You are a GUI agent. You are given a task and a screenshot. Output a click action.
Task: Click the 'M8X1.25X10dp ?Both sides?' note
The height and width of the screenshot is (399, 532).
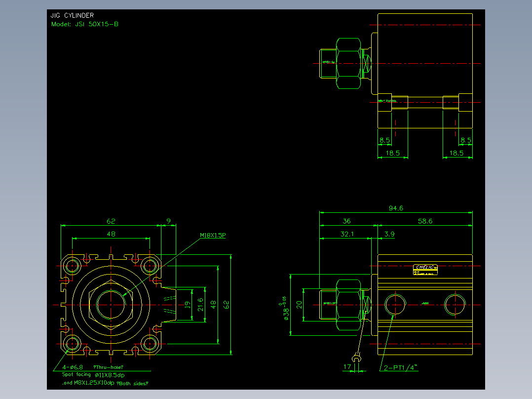click(112, 383)
